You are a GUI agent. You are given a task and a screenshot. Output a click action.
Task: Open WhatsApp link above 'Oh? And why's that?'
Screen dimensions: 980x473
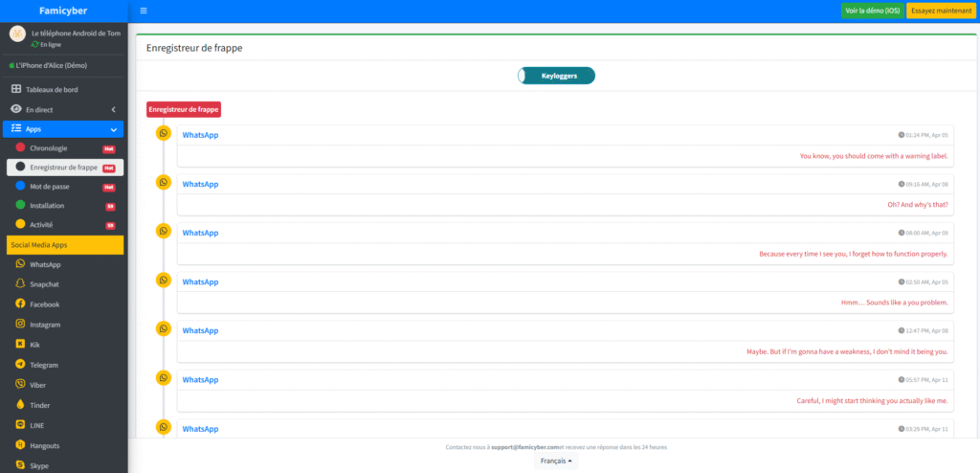point(200,184)
